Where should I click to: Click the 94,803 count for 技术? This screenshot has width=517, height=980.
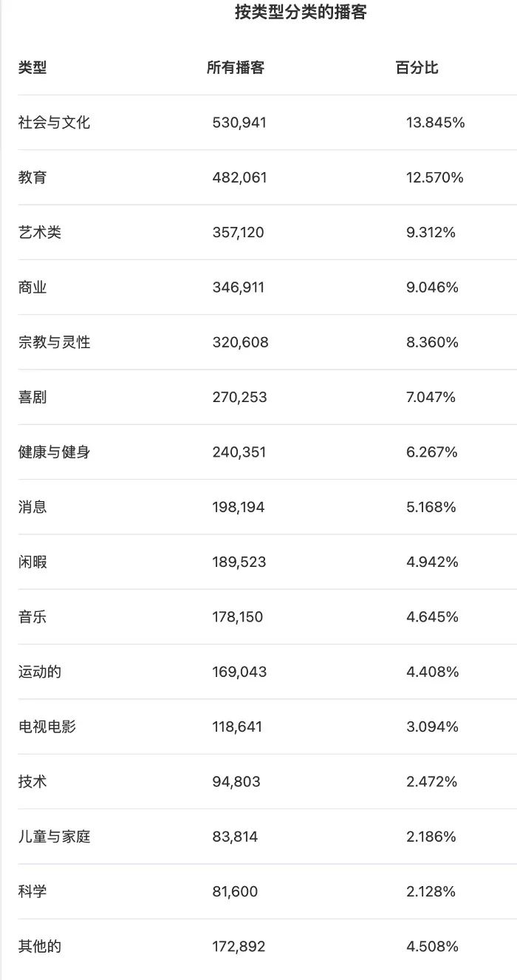236,782
